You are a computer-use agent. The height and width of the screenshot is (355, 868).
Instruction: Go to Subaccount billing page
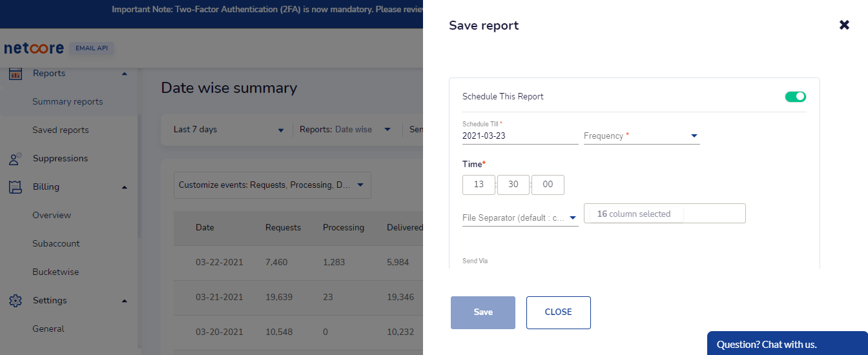pyautogui.click(x=56, y=244)
